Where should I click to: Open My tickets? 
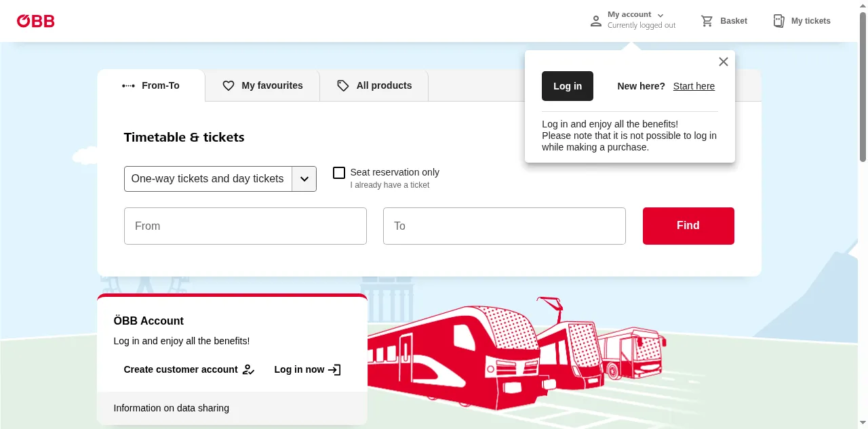click(802, 21)
